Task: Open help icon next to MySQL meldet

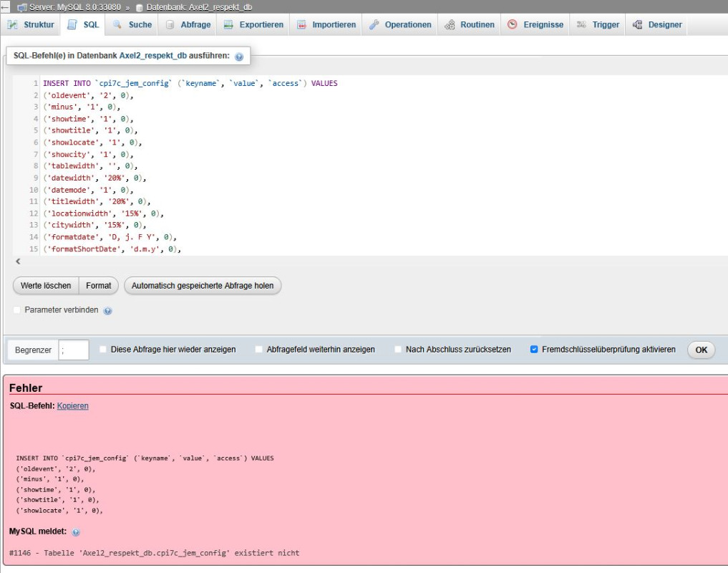Action: click(76, 532)
